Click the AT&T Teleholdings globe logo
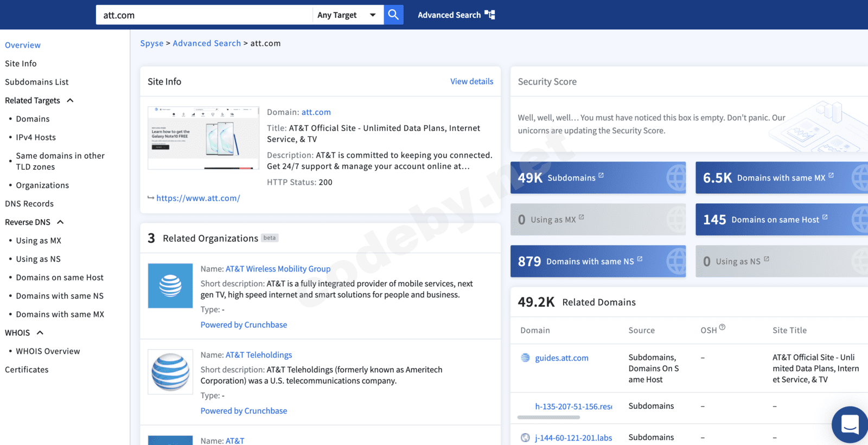868x445 pixels. click(170, 372)
